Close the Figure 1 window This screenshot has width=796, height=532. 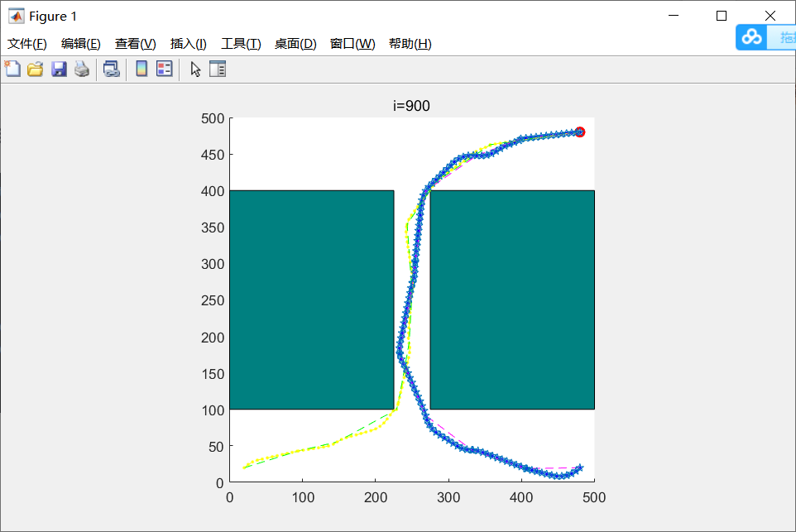tap(770, 16)
